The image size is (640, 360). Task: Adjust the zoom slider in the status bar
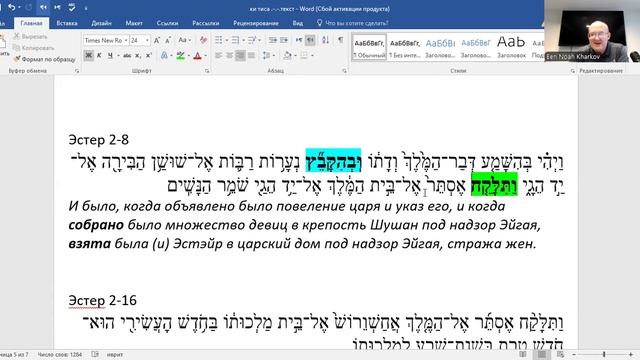[x=603, y=354]
